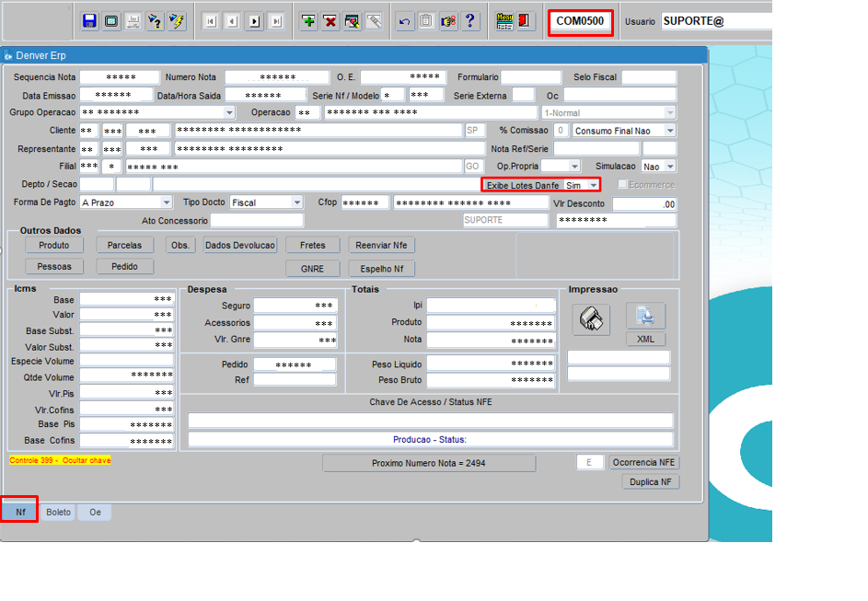Save the record using the diskette icon

click(89, 20)
